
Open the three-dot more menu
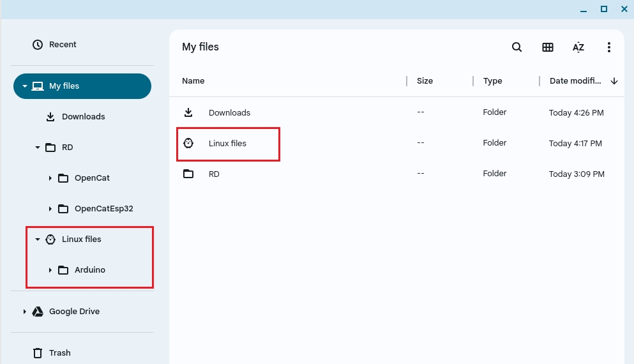click(608, 47)
